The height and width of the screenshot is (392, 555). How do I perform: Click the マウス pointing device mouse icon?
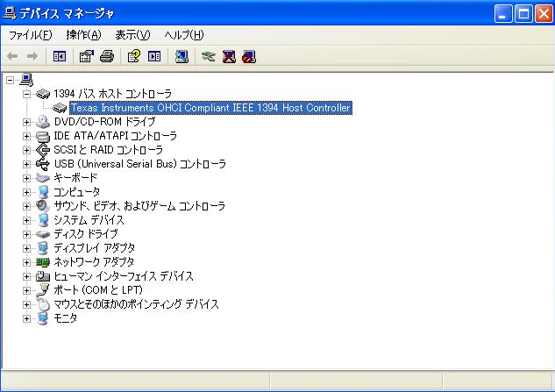[x=43, y=304]
